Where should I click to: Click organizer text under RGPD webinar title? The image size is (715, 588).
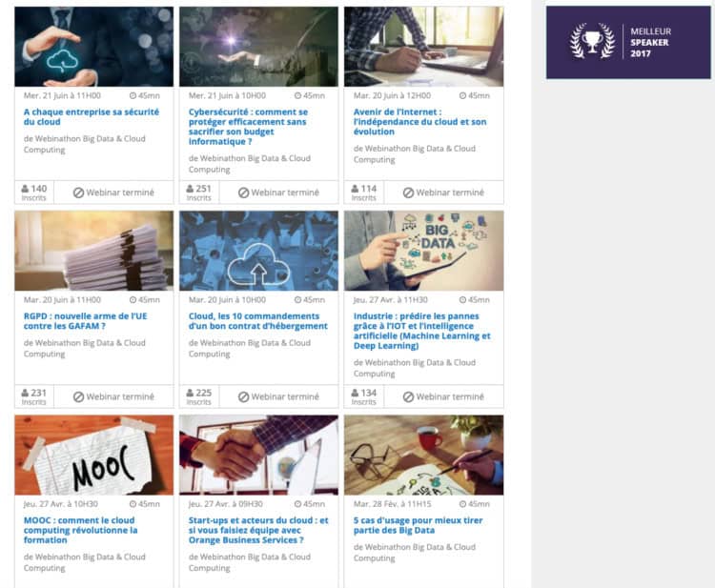(84, 348)
